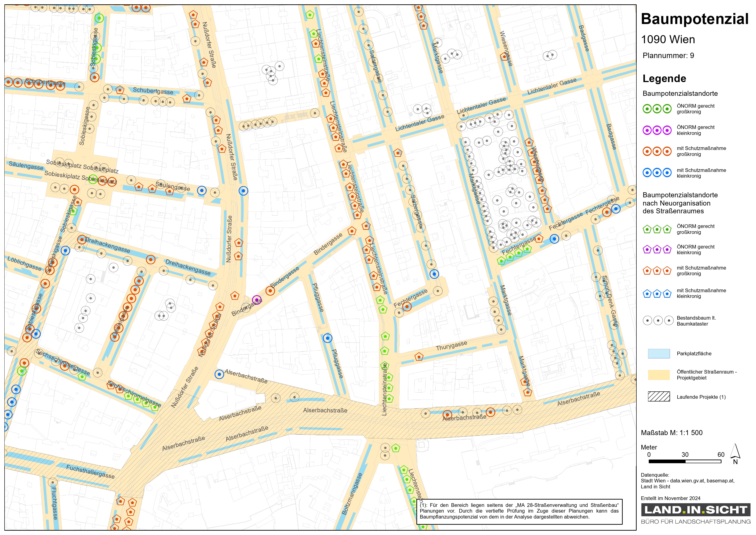The height and width of the screenshot is (535, 756).
Task: Click the hatched Laufende Projekte swatch
Action: tap(659, 397)
